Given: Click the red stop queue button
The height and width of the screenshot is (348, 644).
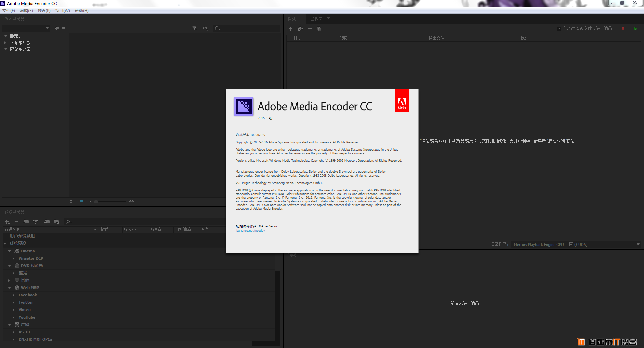Looking at the screenshot, I should coord(623,29).
